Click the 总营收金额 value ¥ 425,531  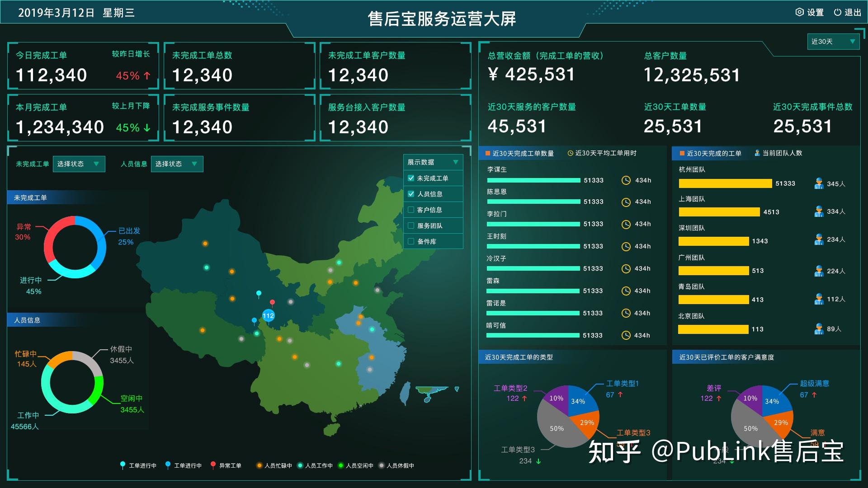click(532, 75)
